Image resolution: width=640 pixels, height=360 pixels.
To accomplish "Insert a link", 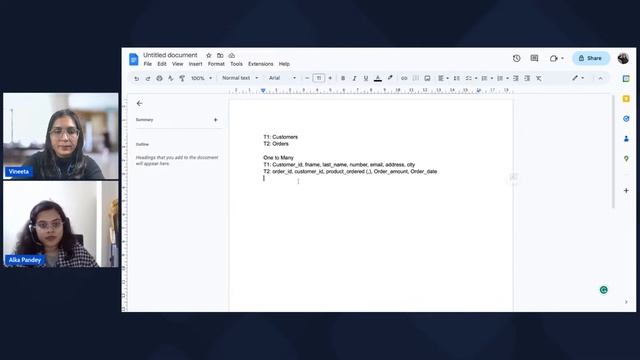I will tap(404, 78).
